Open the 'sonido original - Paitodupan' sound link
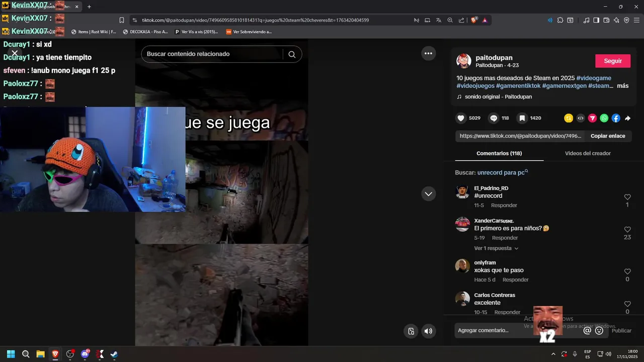Screen dimensions: 644x362 pos(498,97)
